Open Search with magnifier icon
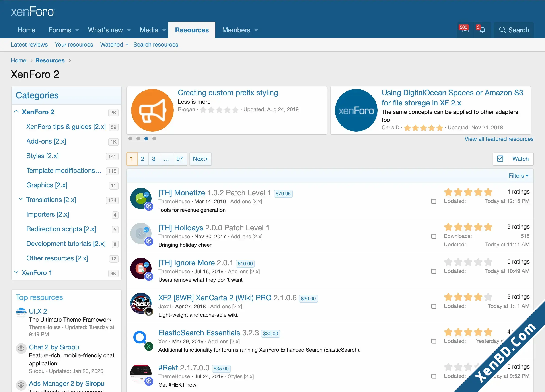The height and width of the screenshot is (392, 545). (x=514, y=30)
